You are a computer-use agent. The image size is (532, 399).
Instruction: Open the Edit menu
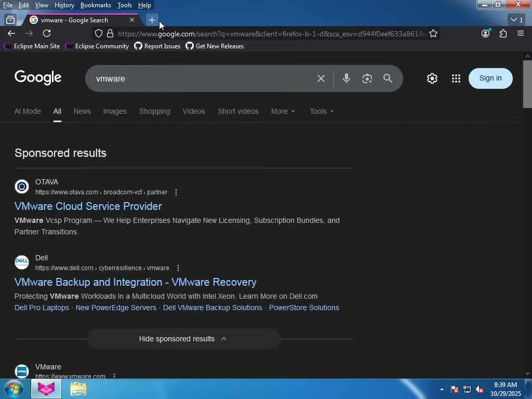pyautogui.click(x=23, y=5)
